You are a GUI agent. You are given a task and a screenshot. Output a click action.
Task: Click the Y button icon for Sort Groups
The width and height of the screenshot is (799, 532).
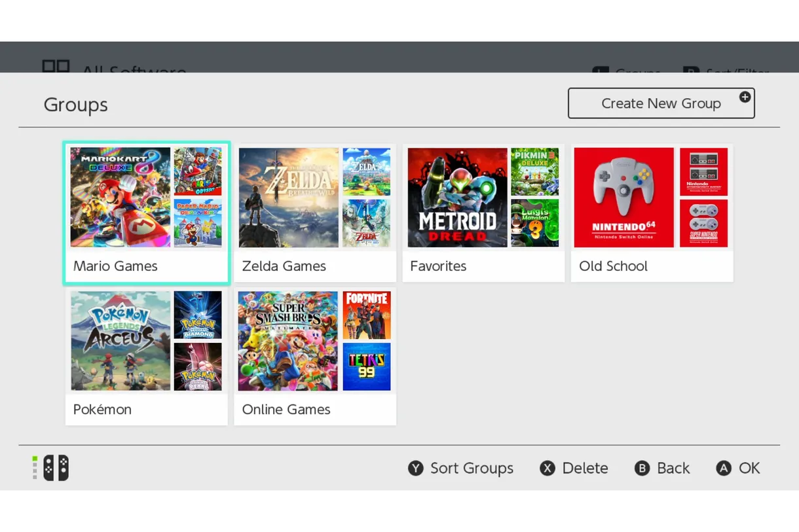point(415,469)
